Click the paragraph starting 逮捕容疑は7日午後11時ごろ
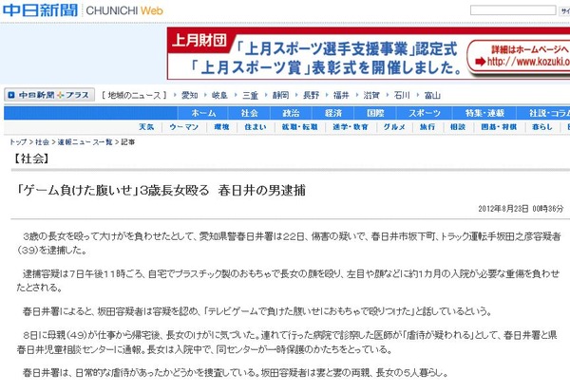The image size is (570, 392). (288, 280)
